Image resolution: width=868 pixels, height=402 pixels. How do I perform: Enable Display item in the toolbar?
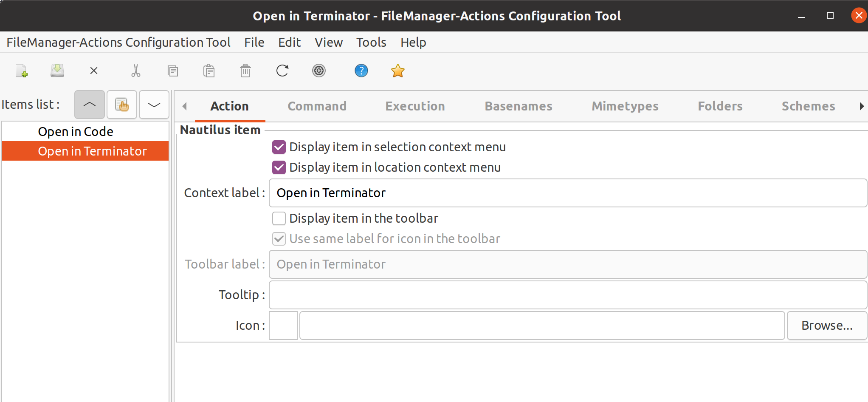pos(279,218)
